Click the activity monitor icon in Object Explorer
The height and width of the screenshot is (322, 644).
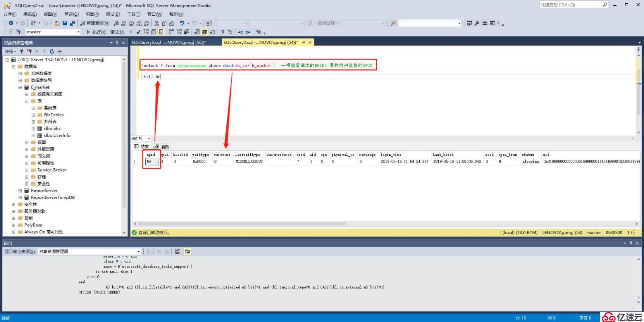(x=60, y=51)
